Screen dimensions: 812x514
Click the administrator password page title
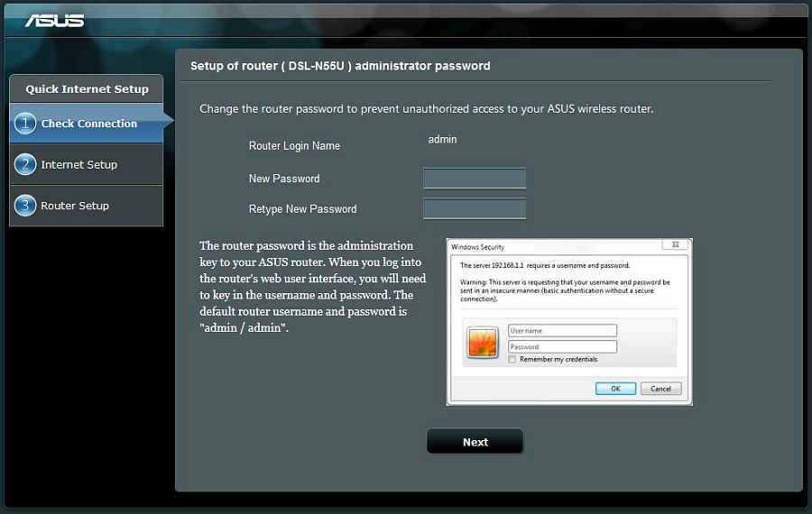coord(340,66)
